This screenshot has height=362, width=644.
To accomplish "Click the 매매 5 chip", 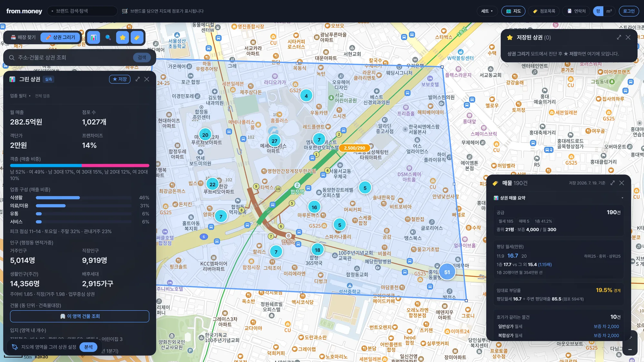I will click(x=524, y=221).
